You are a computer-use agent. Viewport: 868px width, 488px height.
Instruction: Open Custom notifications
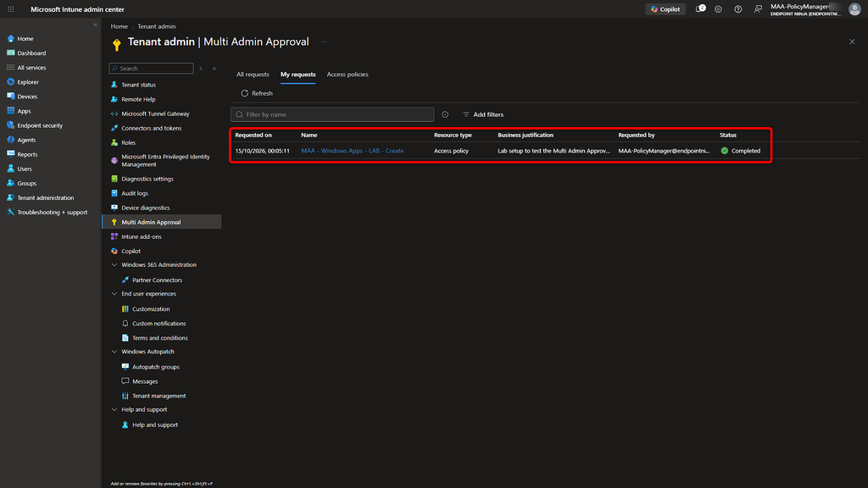pos(159,323)
